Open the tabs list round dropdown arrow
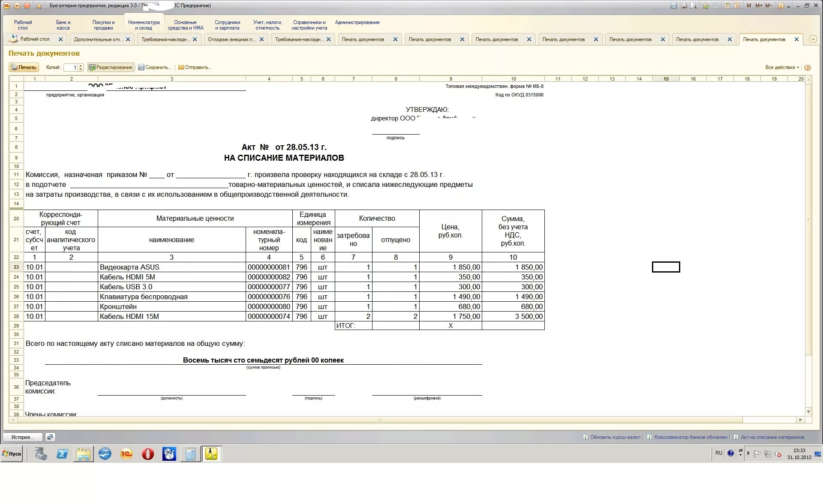The image size is (823, 504). 813,39
